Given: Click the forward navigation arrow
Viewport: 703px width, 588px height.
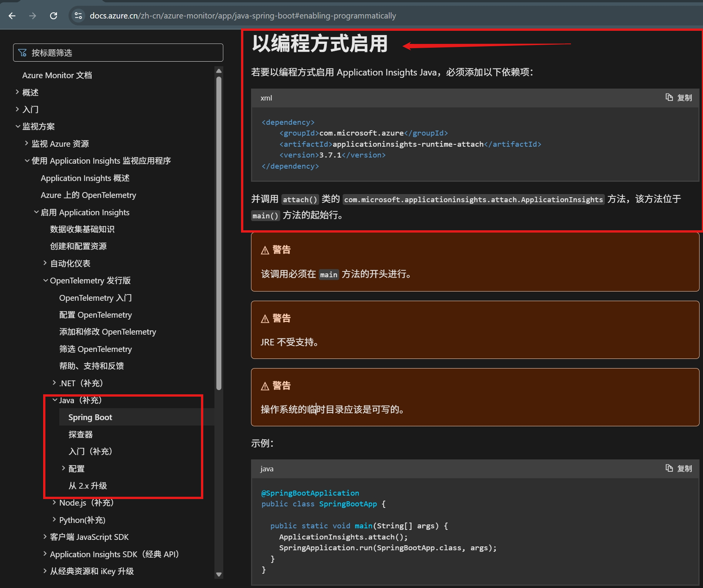Looking at the screenshot, I should click(x=33, y=16).
